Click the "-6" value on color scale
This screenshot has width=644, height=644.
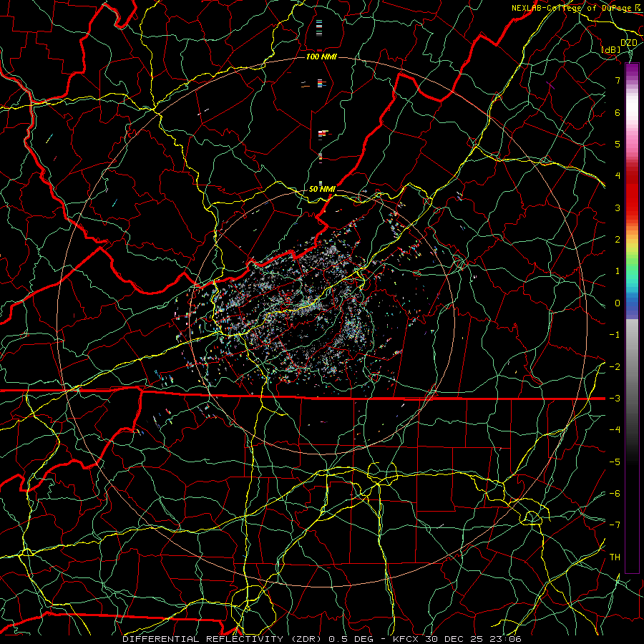[x=615, y=494]
